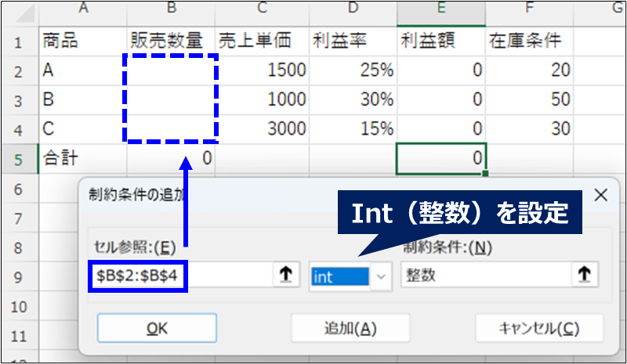Select column C header
627x364 pixels.
[x=261, y=9]
